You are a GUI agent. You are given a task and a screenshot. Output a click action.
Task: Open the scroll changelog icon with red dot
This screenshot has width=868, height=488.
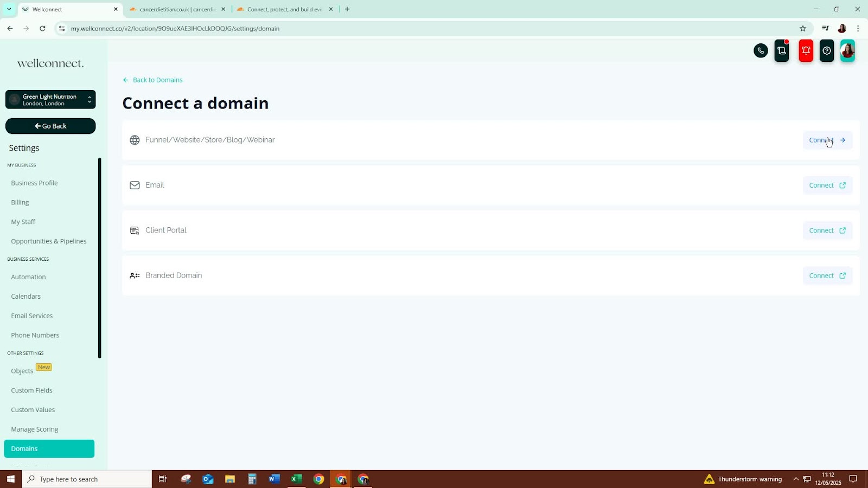pos(782,51)
